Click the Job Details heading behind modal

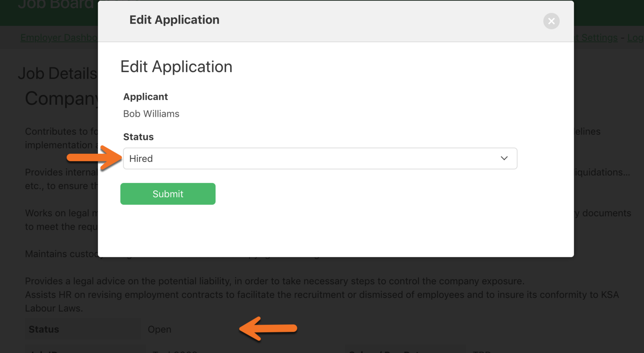[x=58, y=73]
